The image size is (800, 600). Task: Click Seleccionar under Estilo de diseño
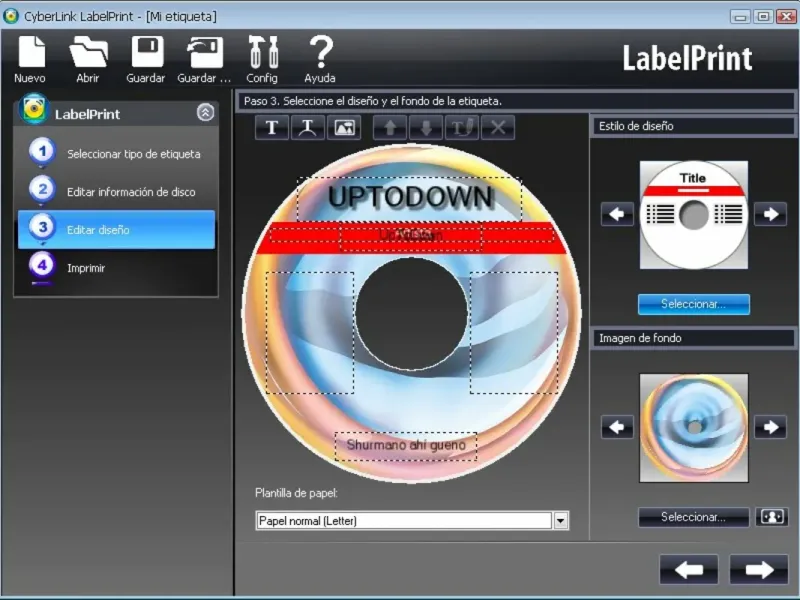[x=693, y=304]
